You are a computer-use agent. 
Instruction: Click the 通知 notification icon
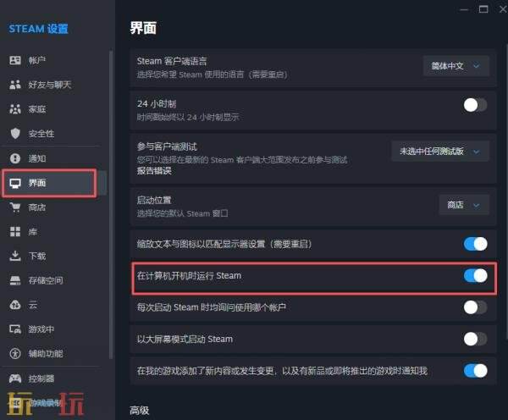click(x=15, y=158)
